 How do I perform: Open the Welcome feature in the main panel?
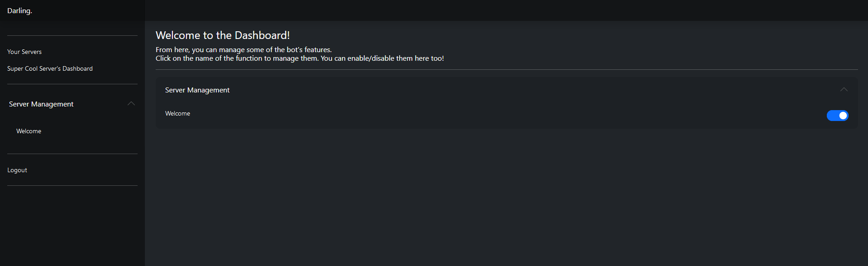177,113
